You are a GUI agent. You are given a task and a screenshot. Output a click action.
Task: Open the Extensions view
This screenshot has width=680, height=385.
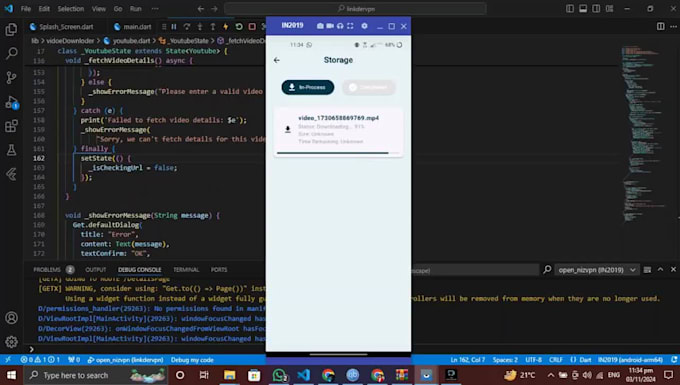[11, 126]
